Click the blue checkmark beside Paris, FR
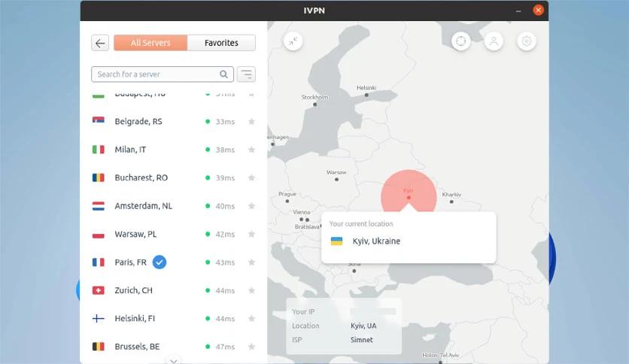 [160, 262]
